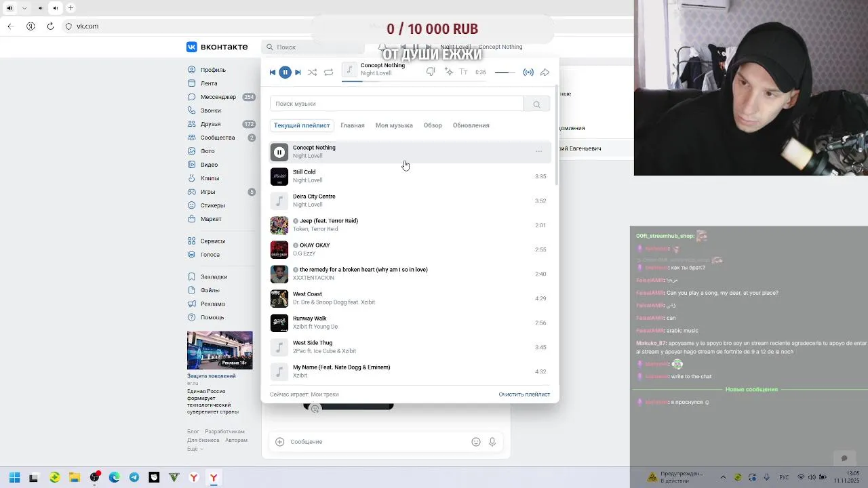Open the emoji picker in message box
Viewport: 868px width, 488px height.
click(476, 442)
